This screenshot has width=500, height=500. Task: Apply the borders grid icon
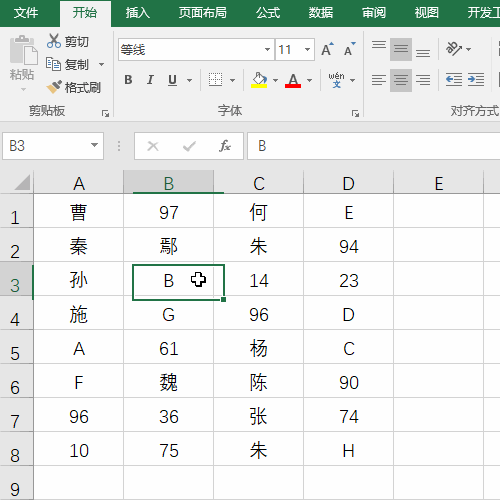click(x=215, y=80)
